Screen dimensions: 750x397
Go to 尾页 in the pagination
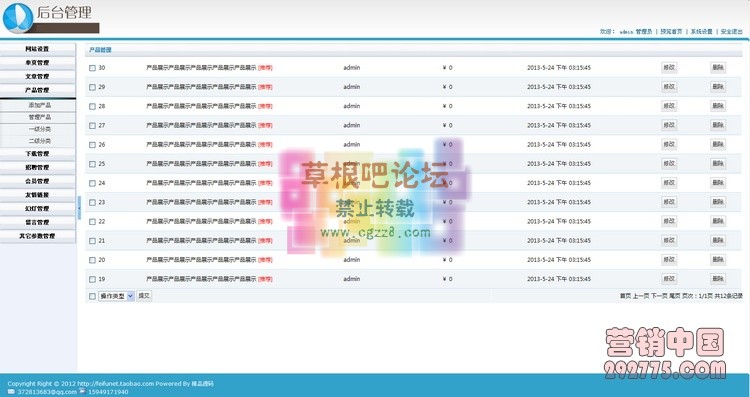tap(674, 296)
